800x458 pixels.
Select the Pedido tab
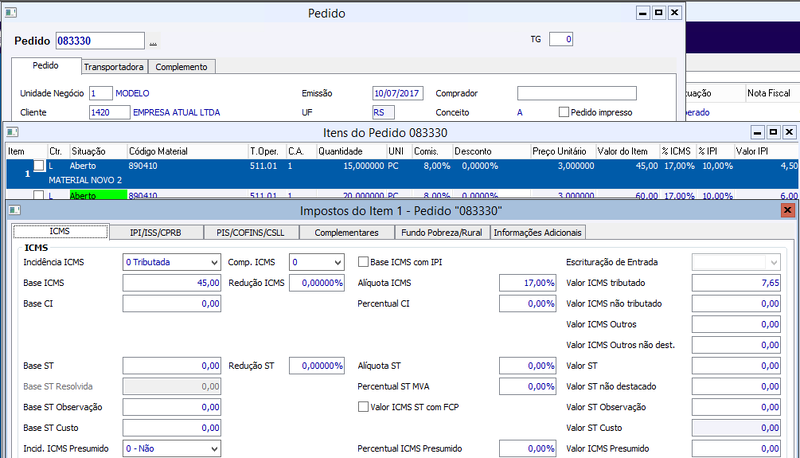point(46,66)
